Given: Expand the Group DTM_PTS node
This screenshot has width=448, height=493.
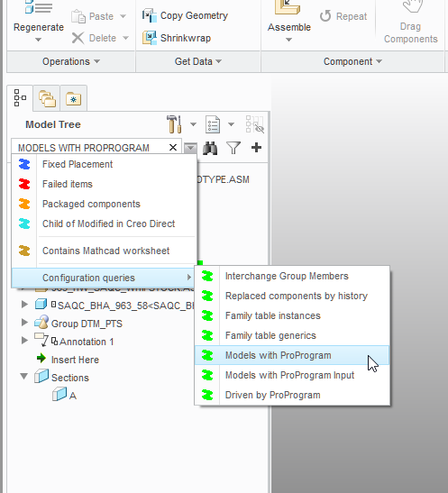Looking at the screenshot, I should tap(24, 323).
